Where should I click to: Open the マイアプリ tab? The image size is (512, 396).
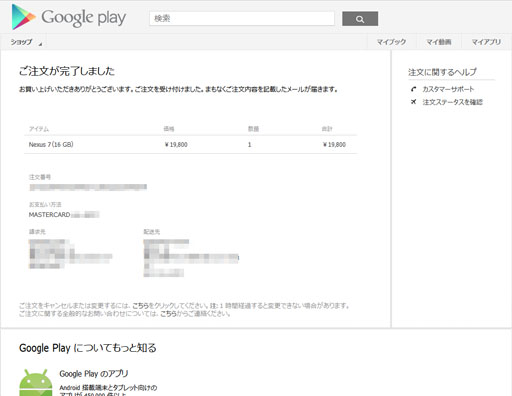point(486,42)
